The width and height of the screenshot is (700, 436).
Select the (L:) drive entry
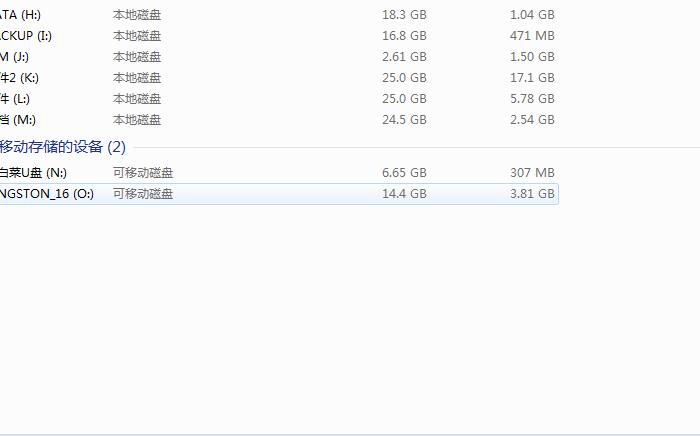279,99
